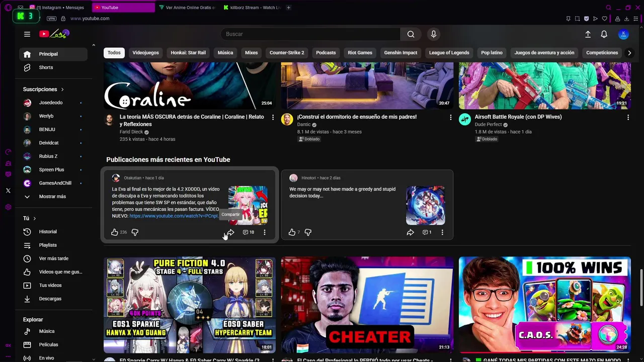Open the Rubius Z subscription channel

53,156
